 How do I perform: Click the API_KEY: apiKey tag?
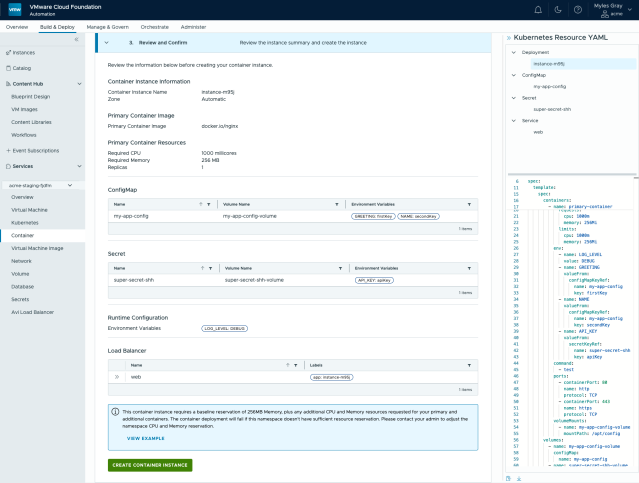coord(374,280)
